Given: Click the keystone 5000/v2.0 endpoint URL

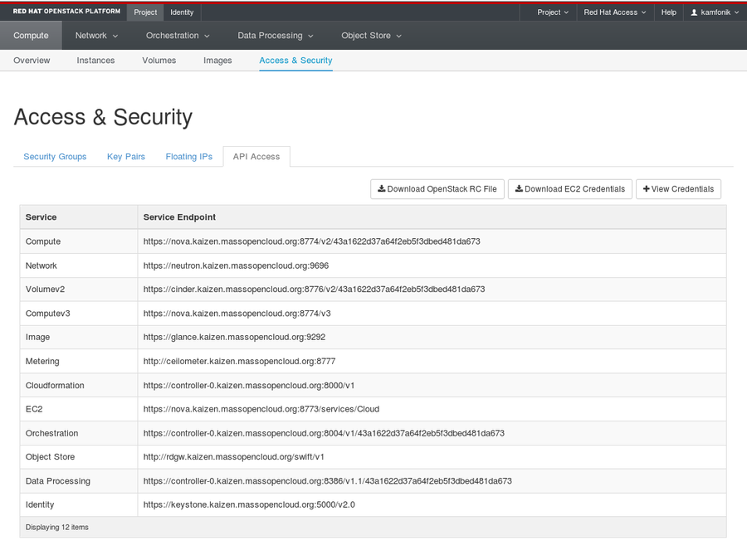Looking at the screenshot, I should [249, 504].
